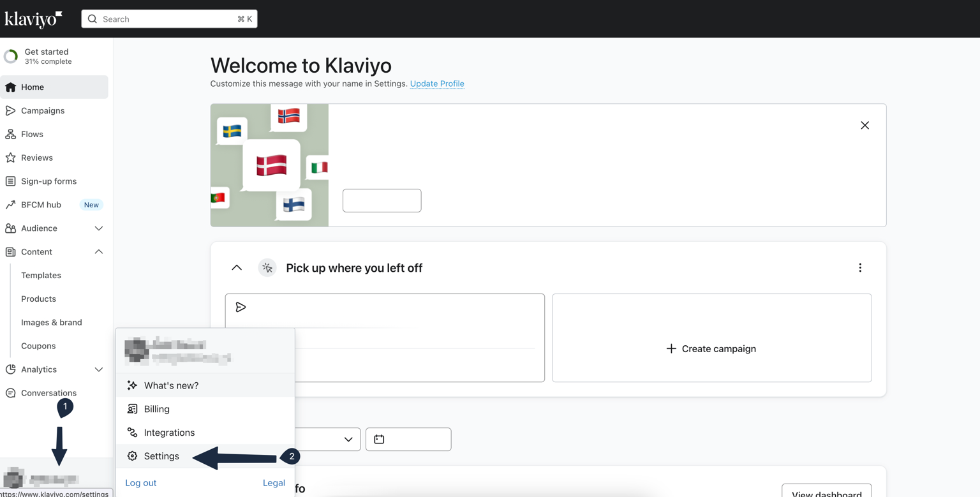The image size is (980, 497).
Task: Open Templates under Content
Action: (x=41, y=276)
